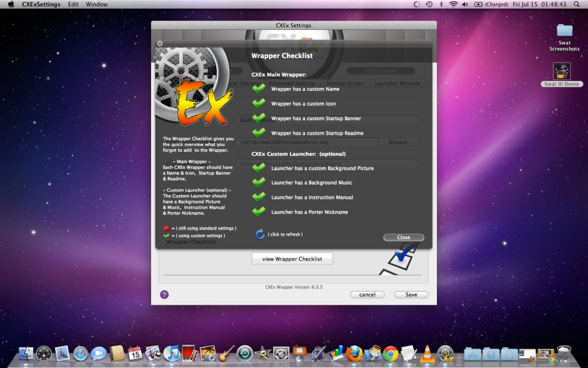The height and width of the screenshot is (368, 588).
Task: Open Time Machine from the dock
Action: [245, 354]
